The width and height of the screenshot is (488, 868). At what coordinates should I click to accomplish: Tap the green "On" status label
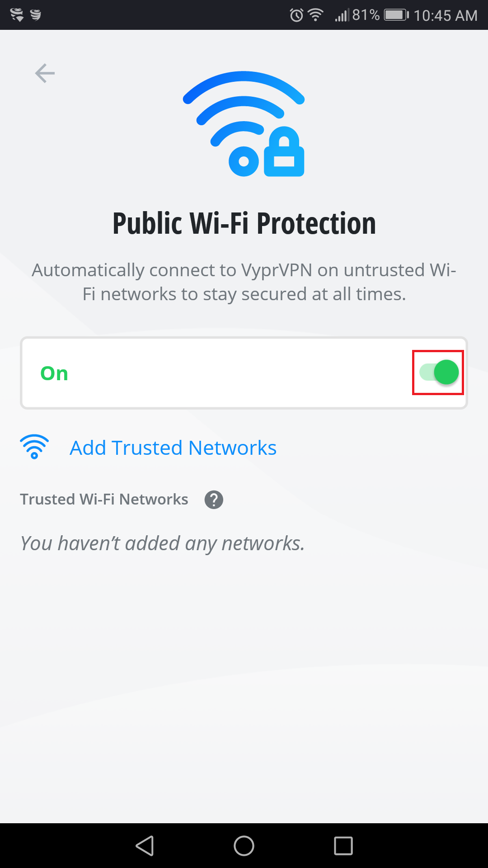[x=54, y=373]
